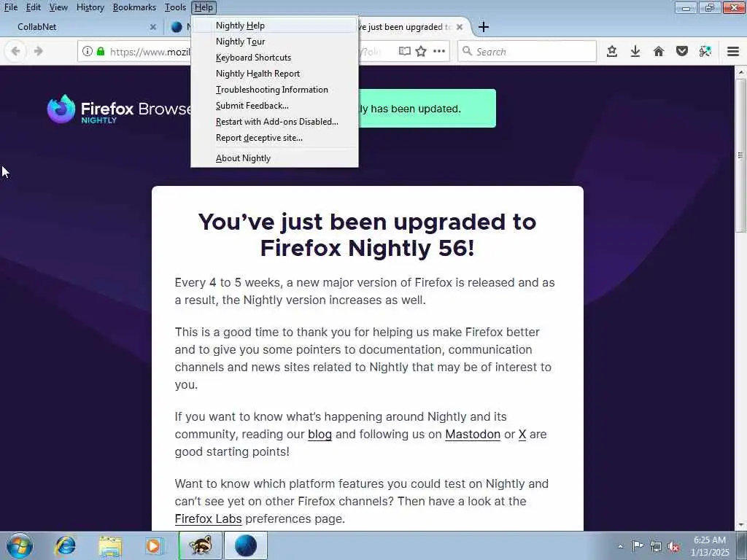
Task: Open the File menu
Action: point(11,7)
